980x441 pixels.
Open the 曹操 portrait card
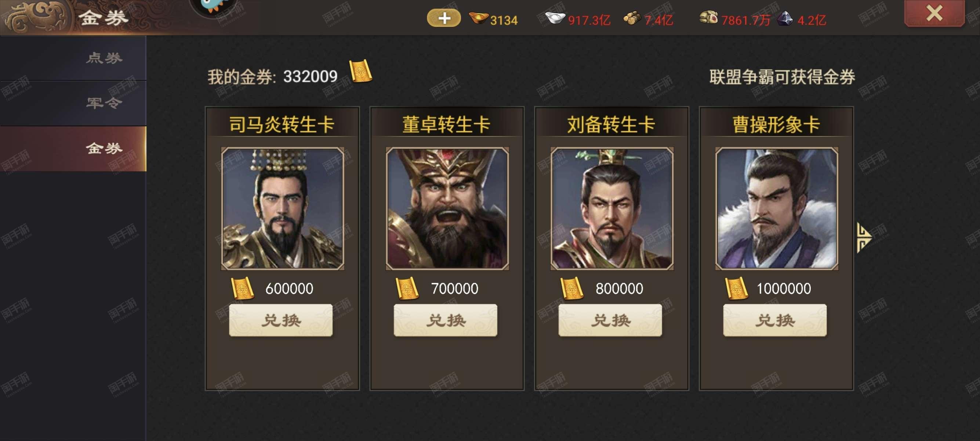[777, 209]
